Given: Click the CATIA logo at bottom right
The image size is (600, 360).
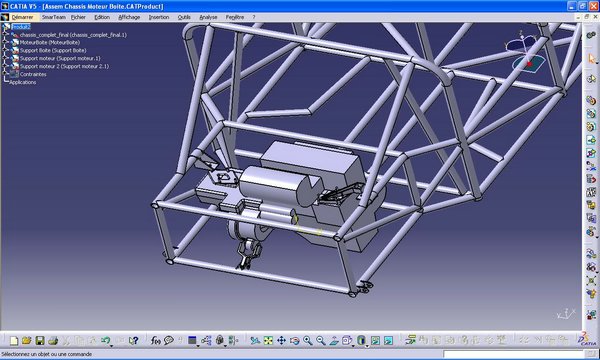Looking at the screenshot, I should (x=587, y=339).
